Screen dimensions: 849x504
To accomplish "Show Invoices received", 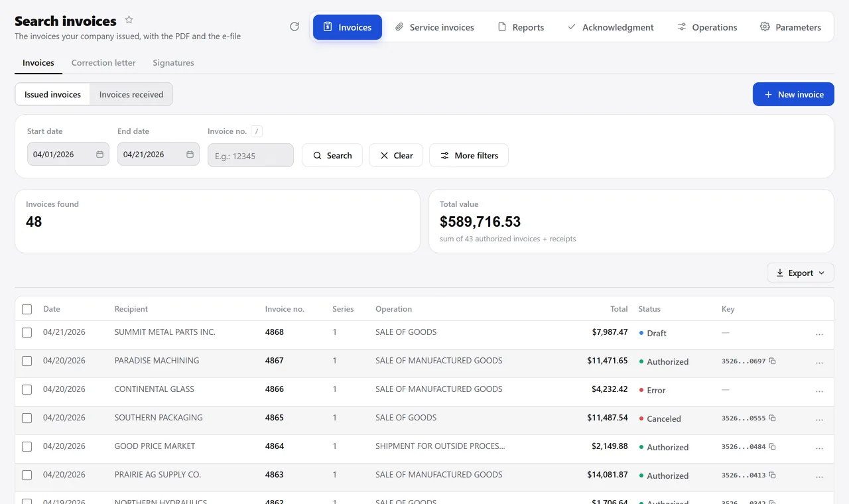I will 131,94.
